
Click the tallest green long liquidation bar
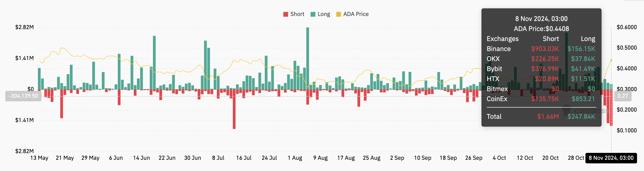coord(307,57)
